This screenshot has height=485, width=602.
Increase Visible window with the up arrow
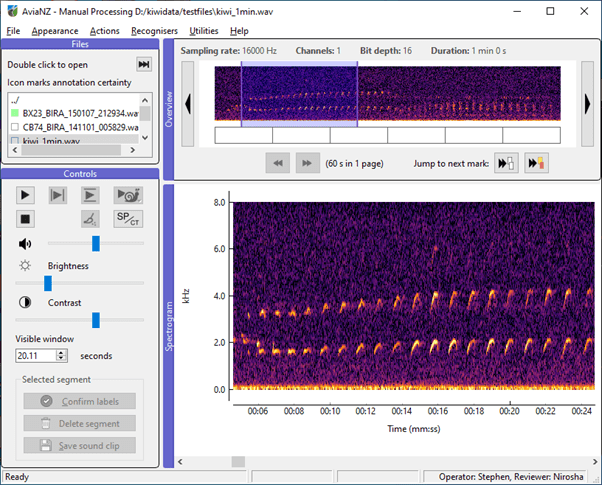[x=62, y=352]
